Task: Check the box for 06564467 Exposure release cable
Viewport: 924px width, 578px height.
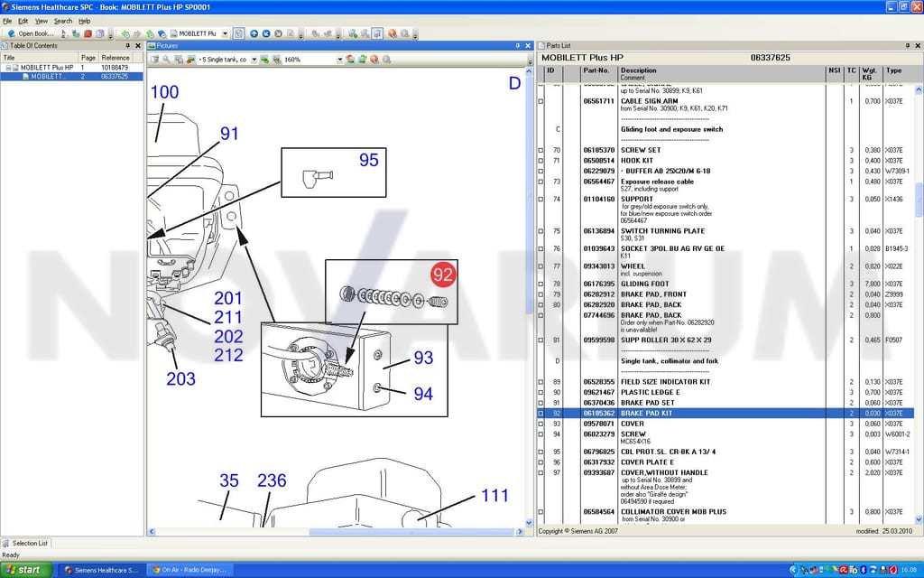Action: coord(541,182)
